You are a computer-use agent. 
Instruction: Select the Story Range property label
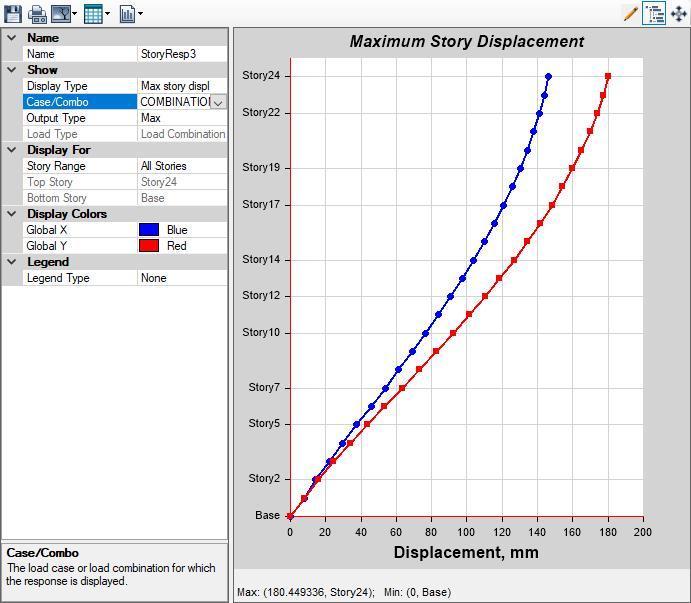click(56, 166)
